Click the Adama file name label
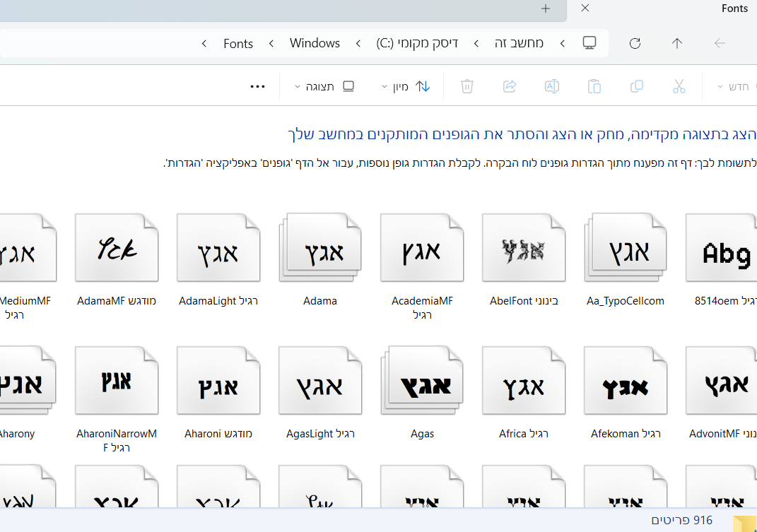This screenshot has width=757, height=532. pyautogui.click(x=320, y=301)
